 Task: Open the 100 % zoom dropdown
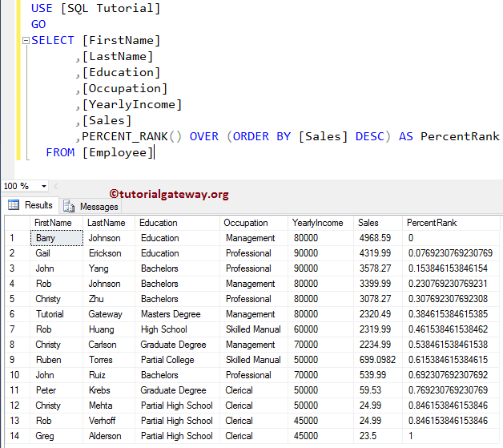point(42,186)
